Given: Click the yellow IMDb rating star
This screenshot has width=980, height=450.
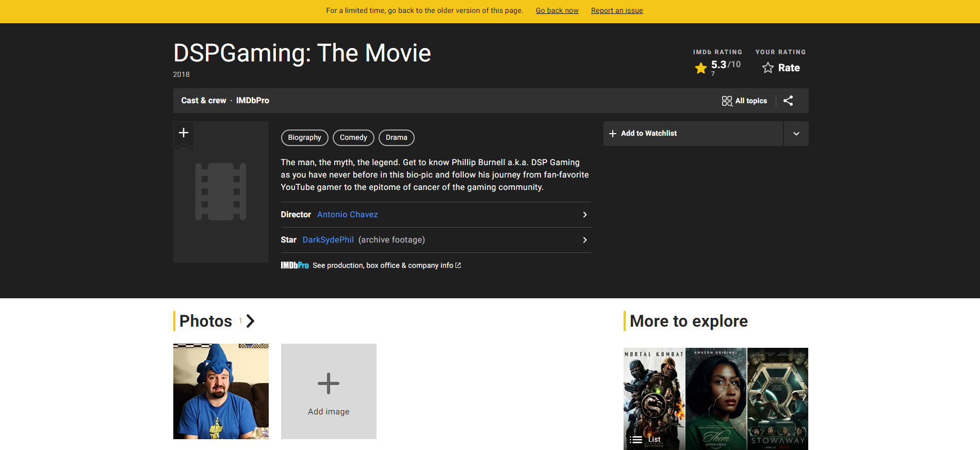Looking at the screenshot, I should tap(701, 68).
